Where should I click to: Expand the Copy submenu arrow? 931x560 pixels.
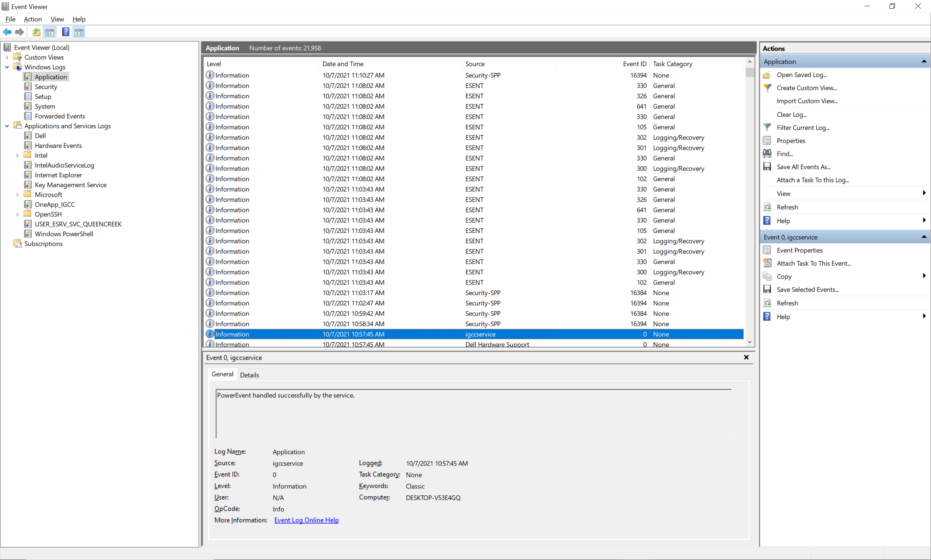[924, 276]
